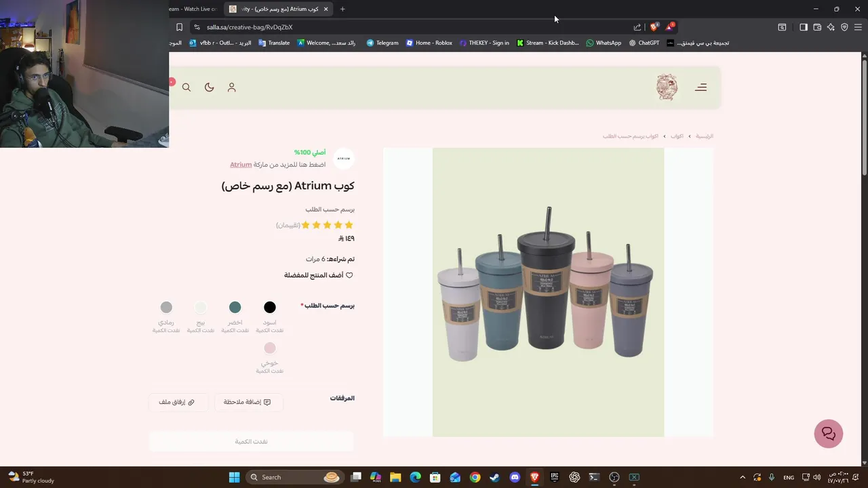The height and width of the screenshot is (488, 868).
Task: Open Stream - Kick Dashboard bookmark
Action: (547, 43)
